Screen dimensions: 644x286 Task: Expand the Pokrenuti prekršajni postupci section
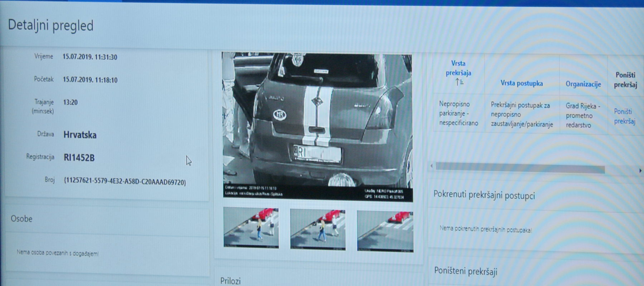[x=484, y=195]
